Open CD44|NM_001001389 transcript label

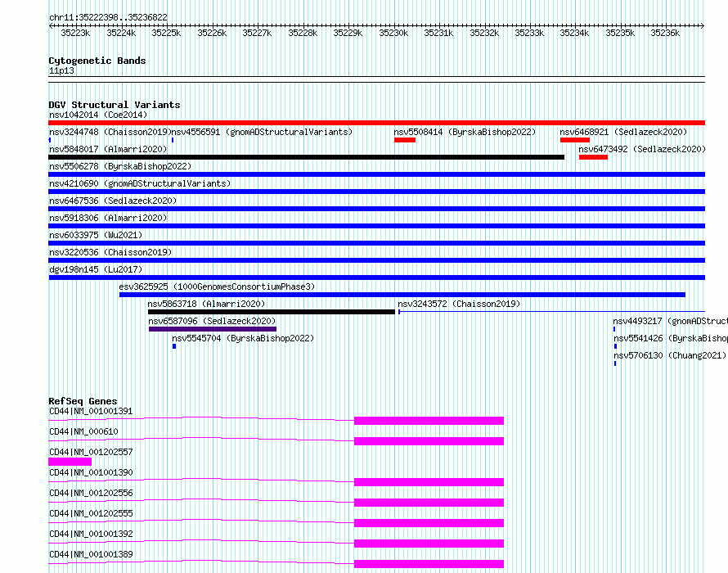click(x=91, y=554)
